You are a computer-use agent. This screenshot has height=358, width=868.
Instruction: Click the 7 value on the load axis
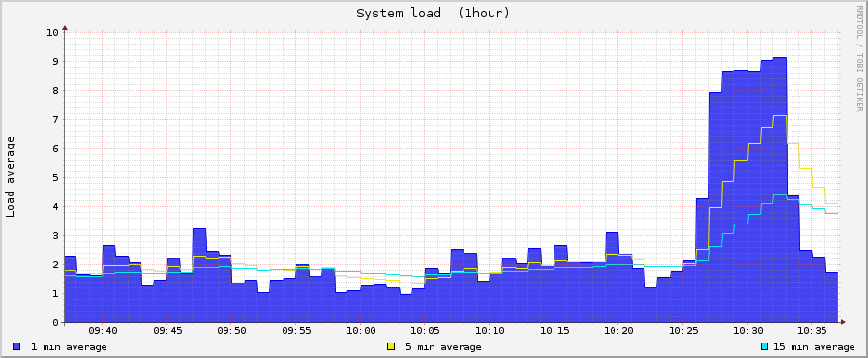(x=55, y=120)
